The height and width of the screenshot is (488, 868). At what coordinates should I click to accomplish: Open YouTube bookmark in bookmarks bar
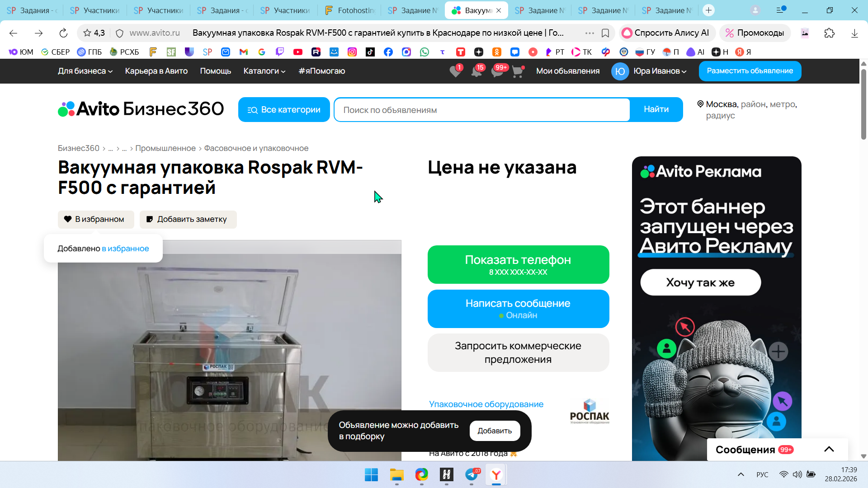(x=297, y=52)
